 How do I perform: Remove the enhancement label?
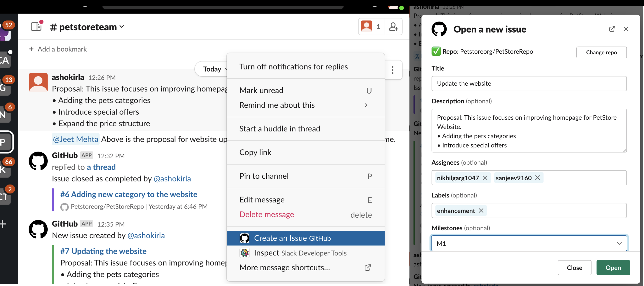pos(481,211)
